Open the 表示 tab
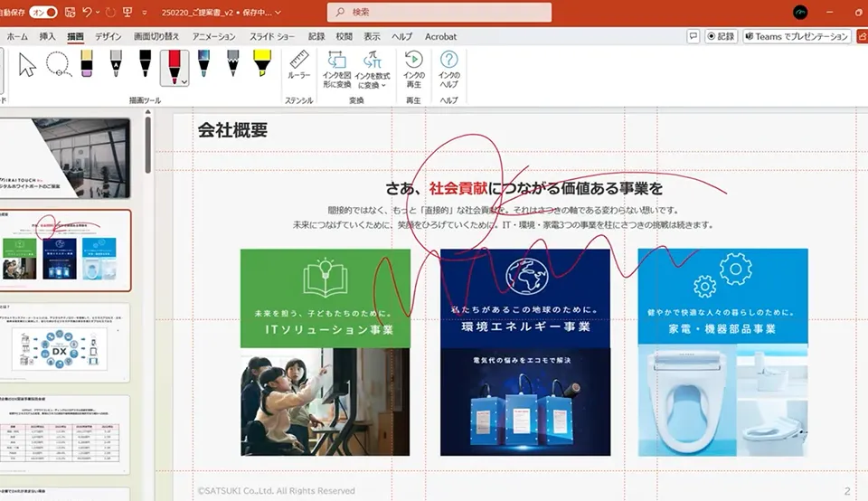The image size is (868, 501). [372, 36]
